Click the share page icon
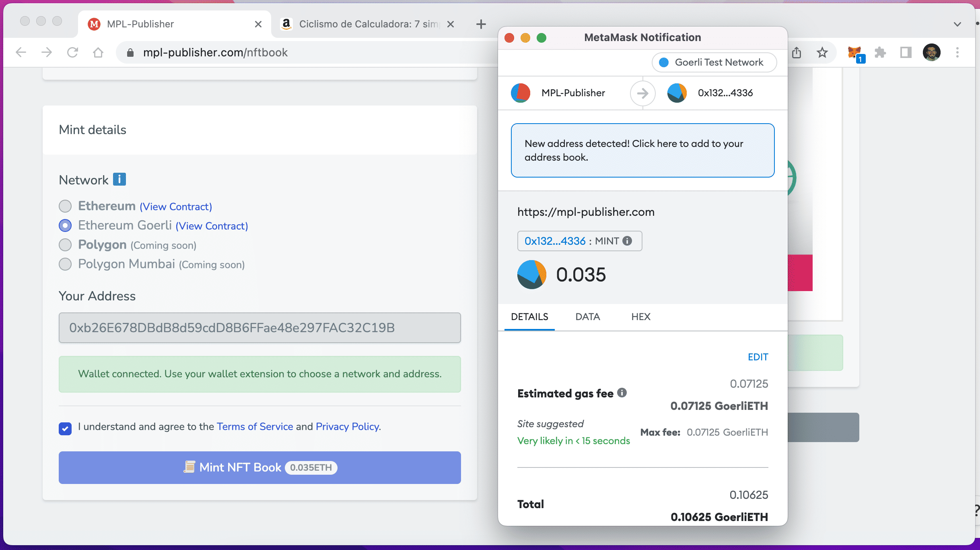This screenshot has width=980, height=550. pos(797,52)
